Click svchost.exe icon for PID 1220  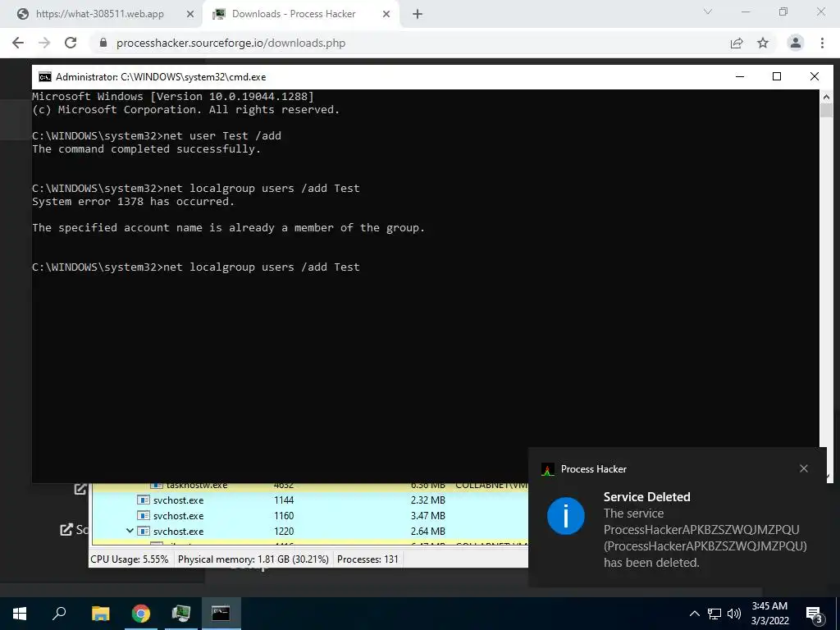[x=143, y=532]
